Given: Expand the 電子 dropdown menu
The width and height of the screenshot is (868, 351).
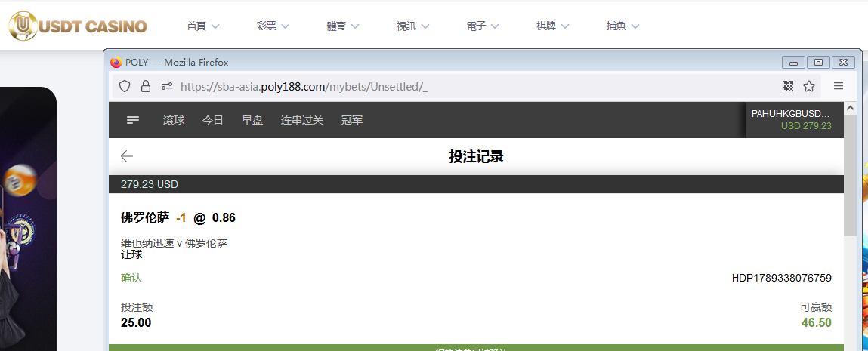Looking at the screenshot, I should pyautogui.click(x=483, y=26).
